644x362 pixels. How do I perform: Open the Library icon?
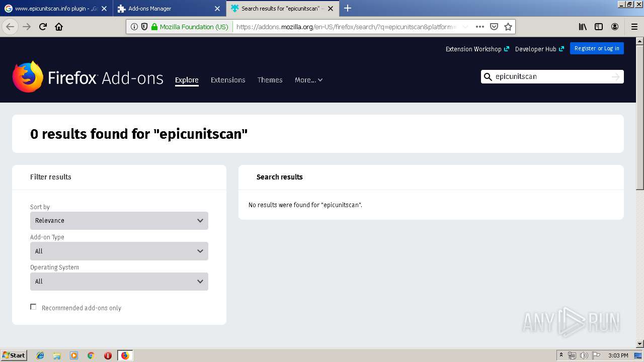(583, 27)
